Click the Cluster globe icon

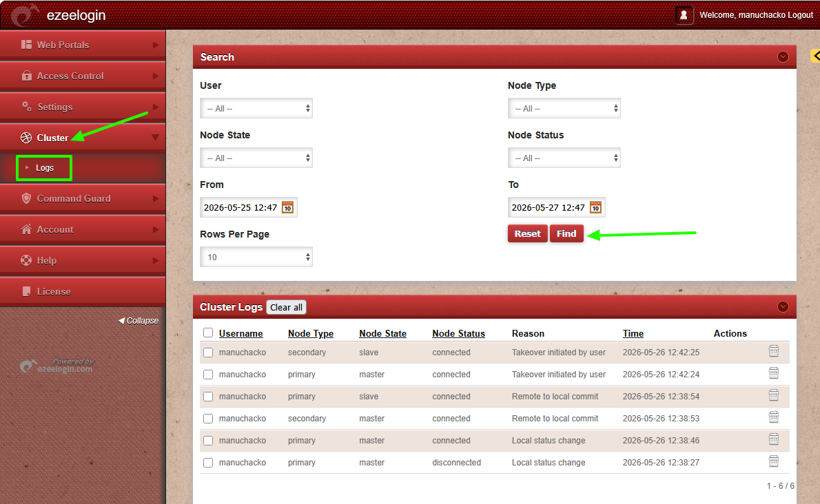coord(26,137)
